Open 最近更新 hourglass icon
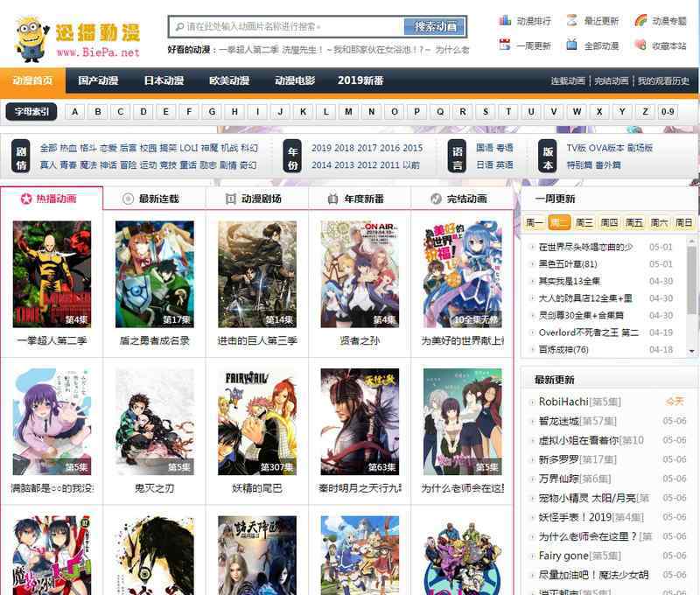The height and width of the screenshot is (595, 700). click(572, 20)
